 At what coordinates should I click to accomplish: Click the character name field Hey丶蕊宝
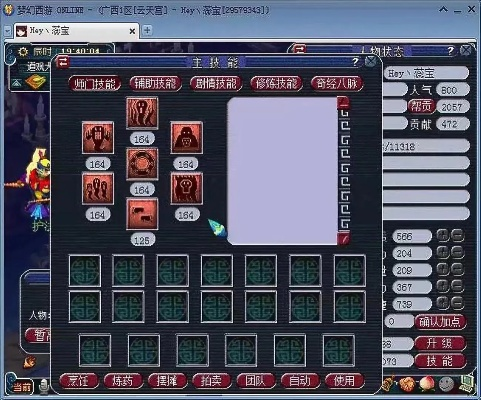(426, 73)
